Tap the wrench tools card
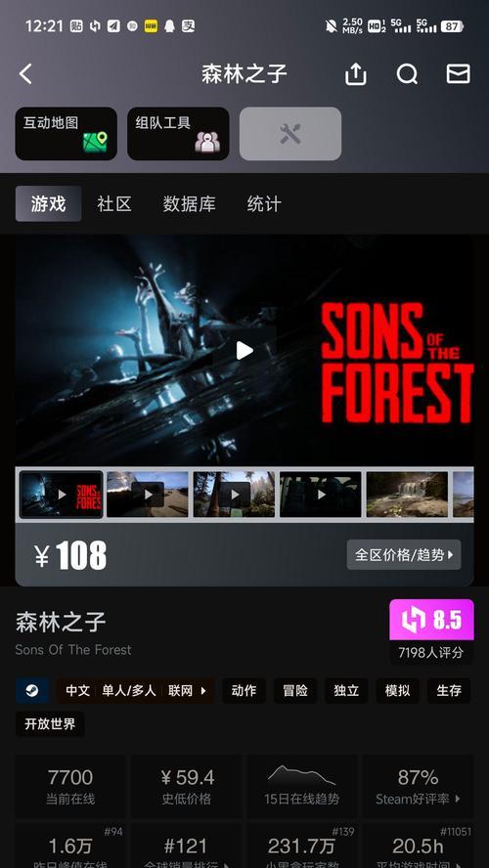 290,134
